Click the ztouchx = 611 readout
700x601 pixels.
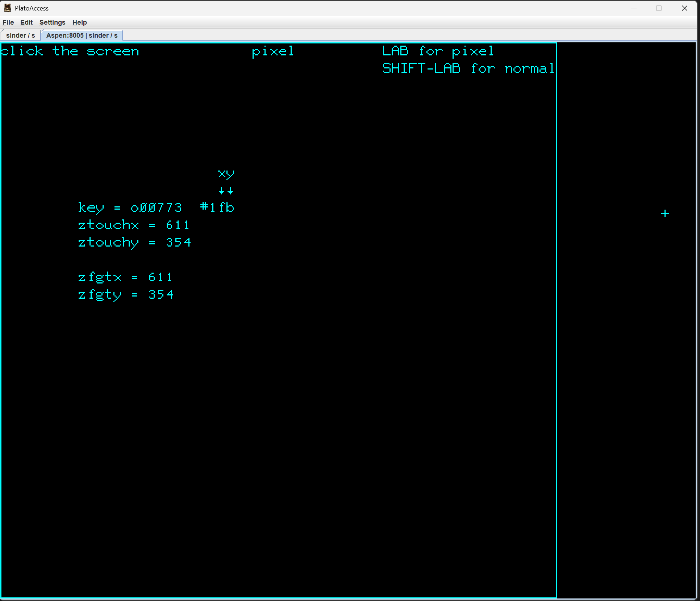coord(134,225)
